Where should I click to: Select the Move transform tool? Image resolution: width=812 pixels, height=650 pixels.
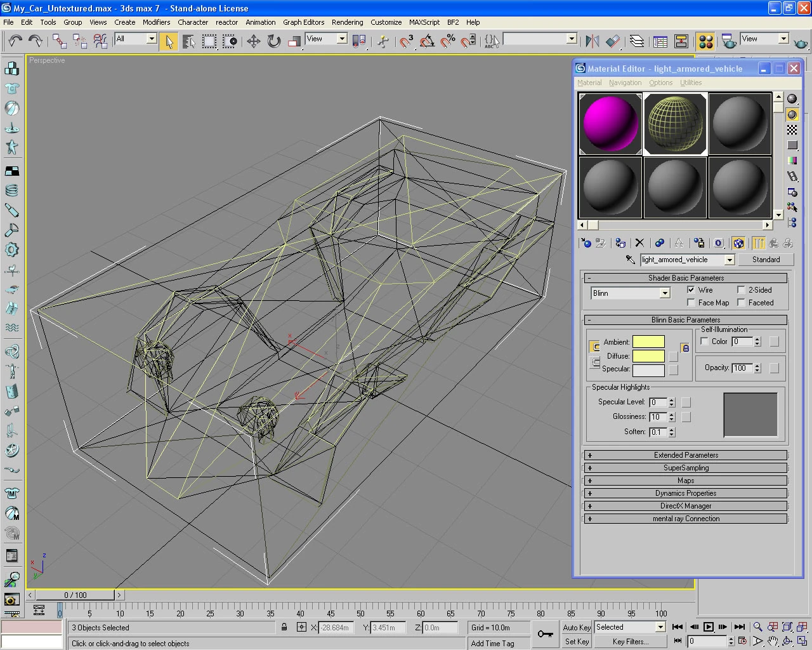click(254, 42)
